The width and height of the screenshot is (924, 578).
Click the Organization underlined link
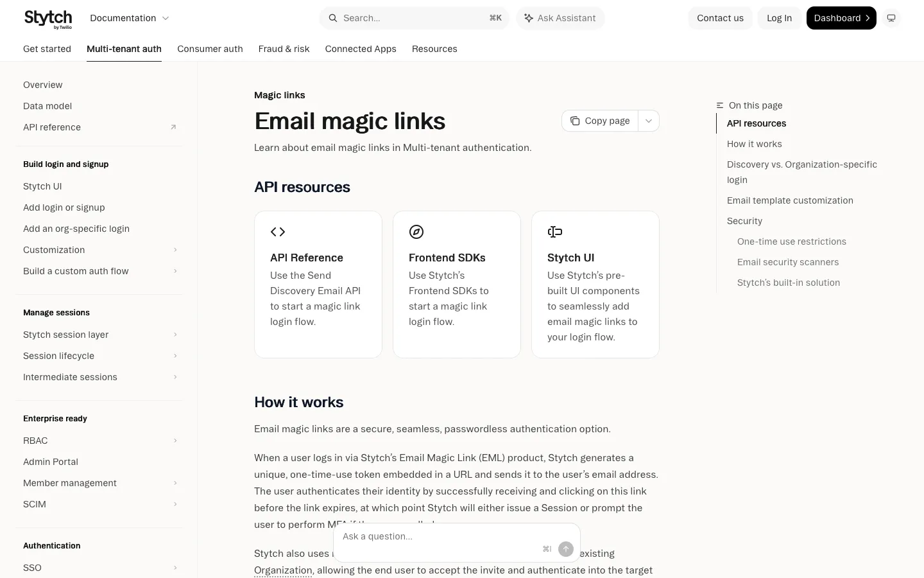[x=283, y=570]
